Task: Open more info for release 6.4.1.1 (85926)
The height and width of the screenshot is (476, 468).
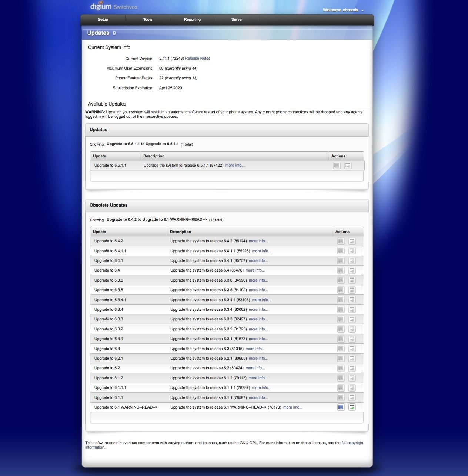Action: coord(262,251)
